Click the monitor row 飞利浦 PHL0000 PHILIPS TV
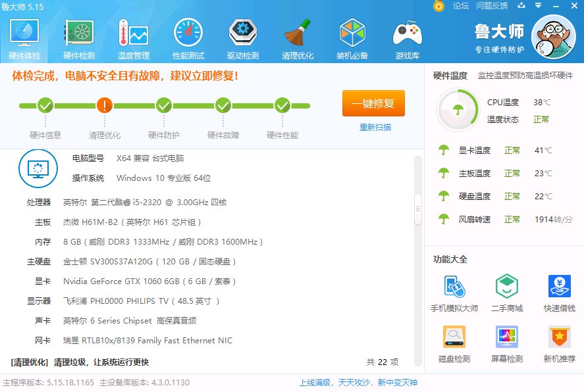584x392 pixels. point(141,301)
